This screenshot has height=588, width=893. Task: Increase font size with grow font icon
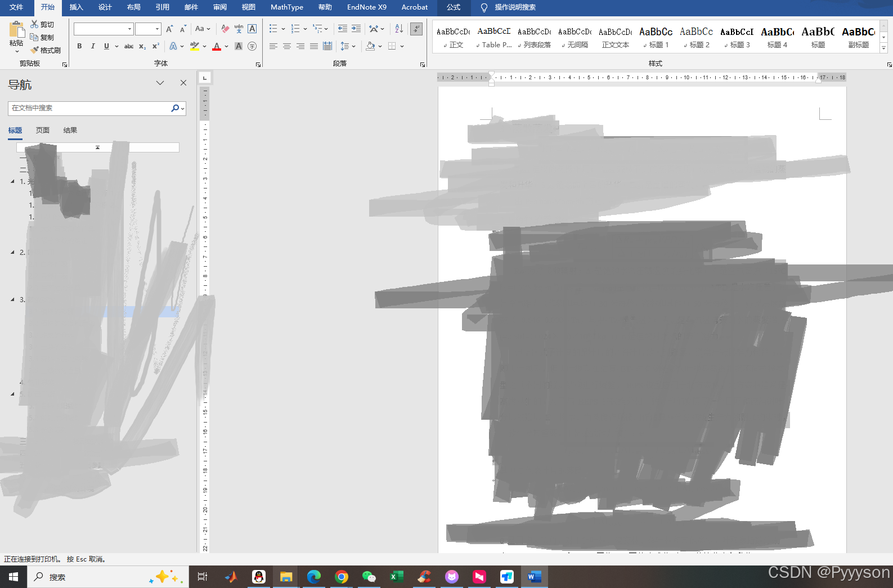(169, 29)
